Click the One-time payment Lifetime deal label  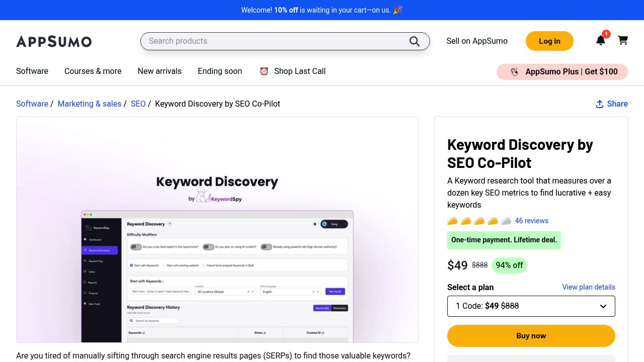(504, 240)
